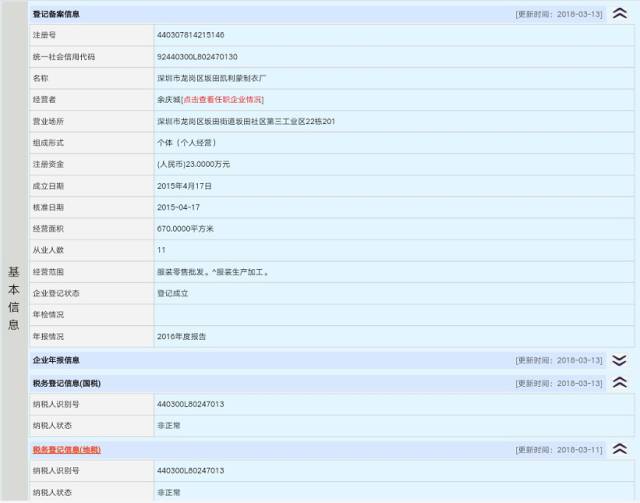This screenshot has width=640, height=503.
Task: Click the 经营者 field label
Action: click(x=44, y=100)
